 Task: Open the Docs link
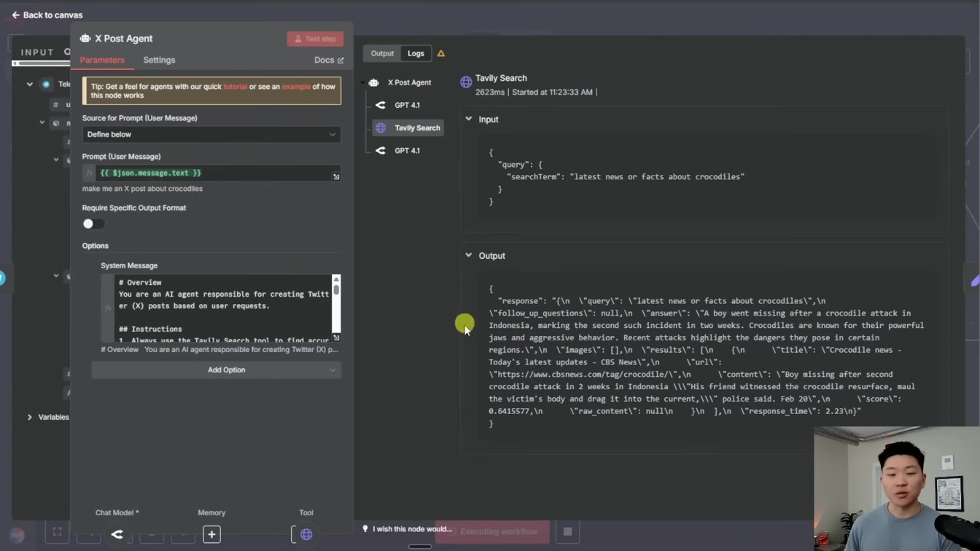point(329,60)
